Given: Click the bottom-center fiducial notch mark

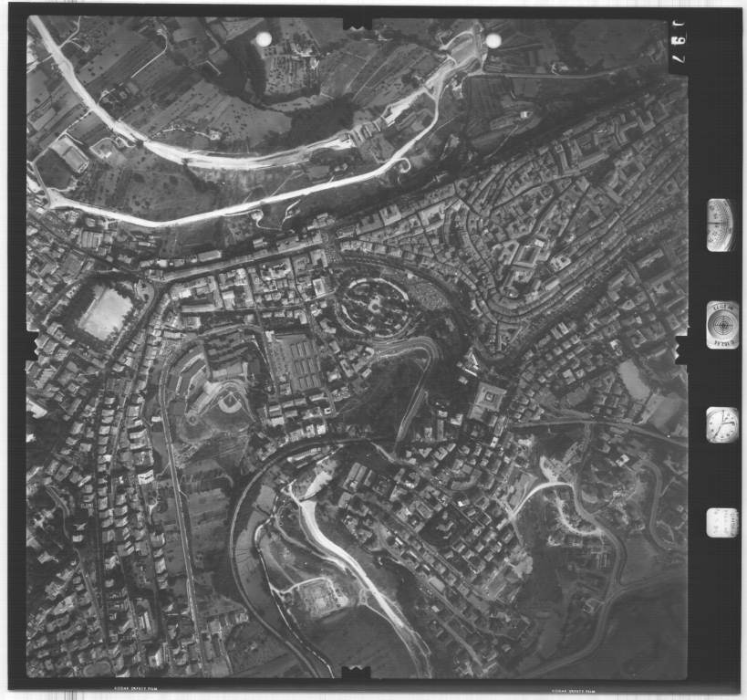Looking at the screenshot, I should pos(357,674).
